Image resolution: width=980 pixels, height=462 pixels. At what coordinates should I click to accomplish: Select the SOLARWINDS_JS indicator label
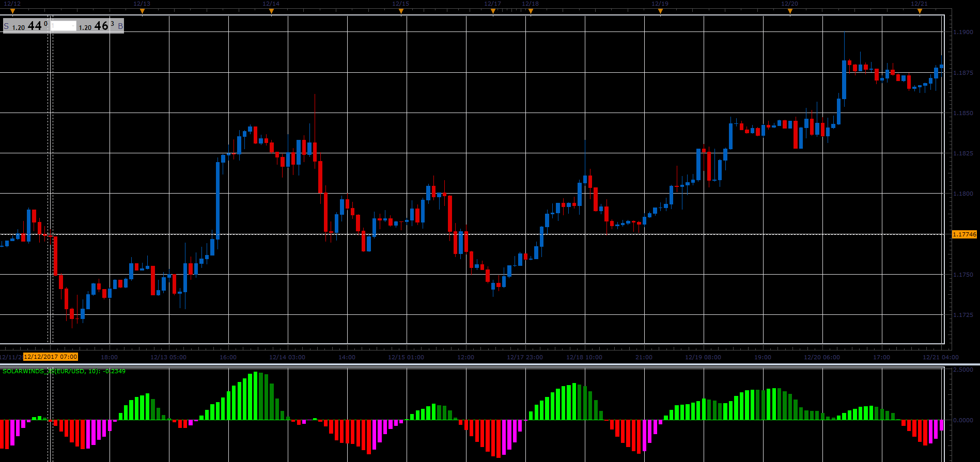pyautogui.click(x=64, y=371)
